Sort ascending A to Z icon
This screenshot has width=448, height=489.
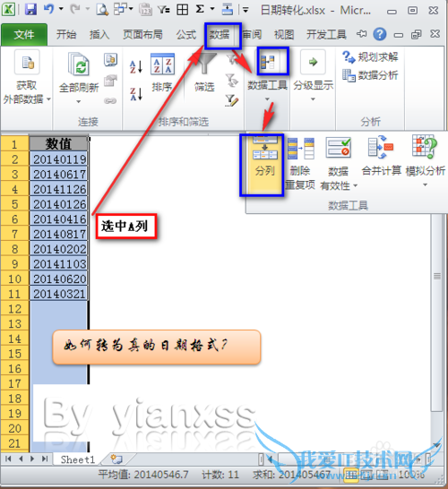coord(136,67)
